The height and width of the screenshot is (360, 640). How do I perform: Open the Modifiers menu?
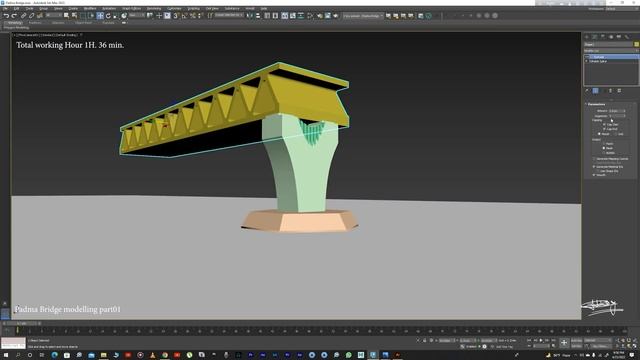90,8
